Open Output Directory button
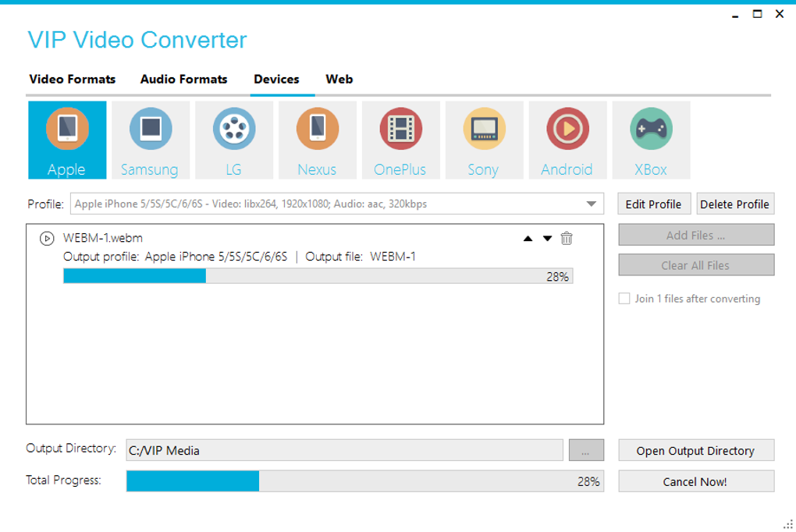796x532 pixels. point(696,450)
